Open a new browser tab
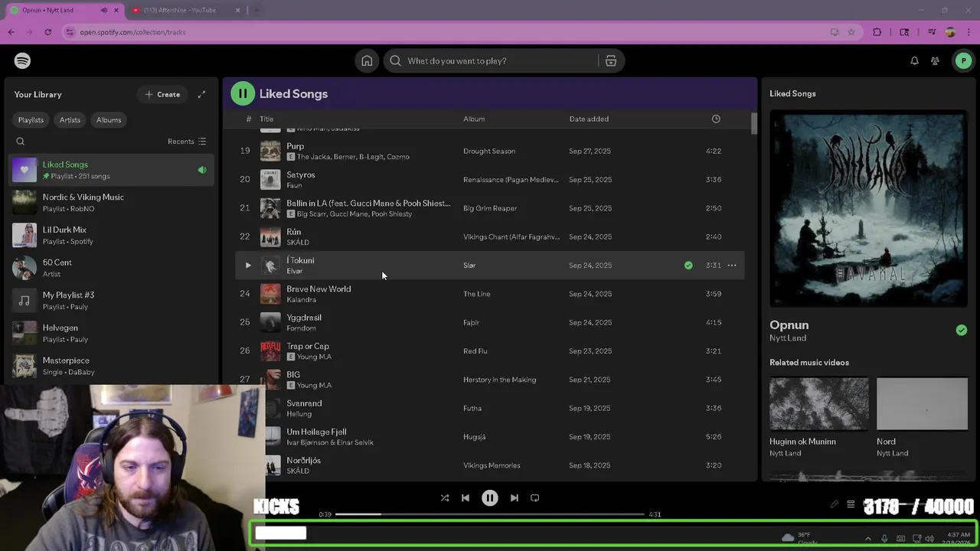The image size is (980, 551). (256, 10)
